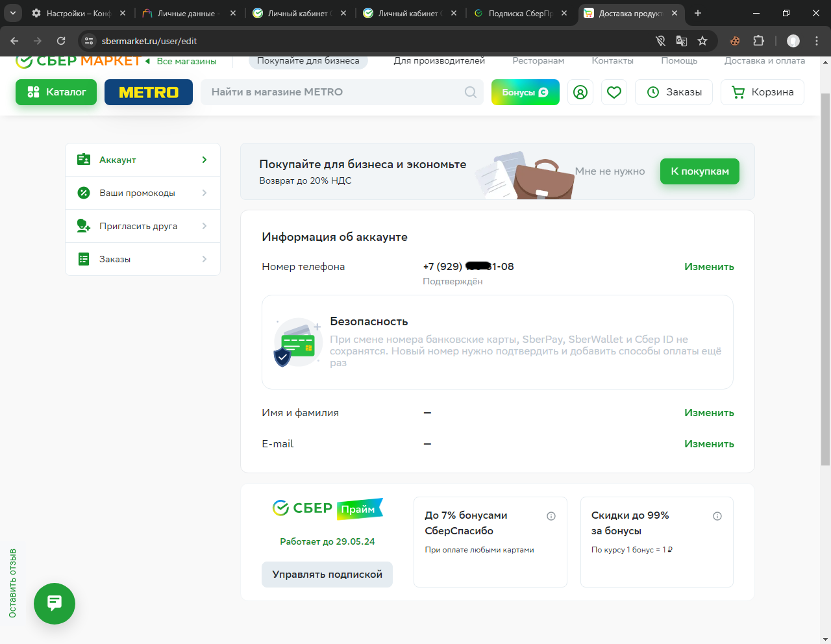Open Доставка и оплата link

[765, 61]
